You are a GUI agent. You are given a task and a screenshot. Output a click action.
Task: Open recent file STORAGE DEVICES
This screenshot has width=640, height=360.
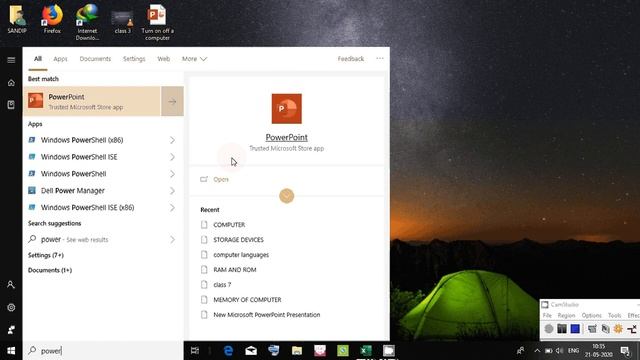[238, 240]
